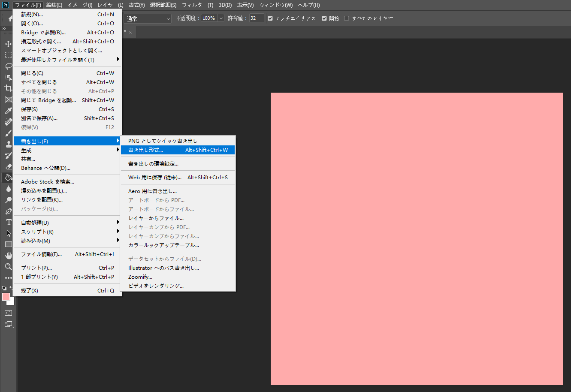Choose 新規(N)... in File menu
Screen dimensions: 571x392
tap(67, 15)
